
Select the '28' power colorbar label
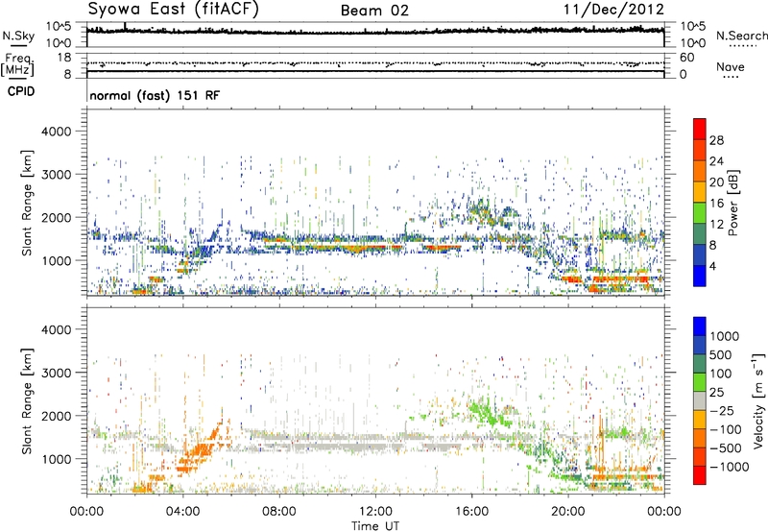716,140
